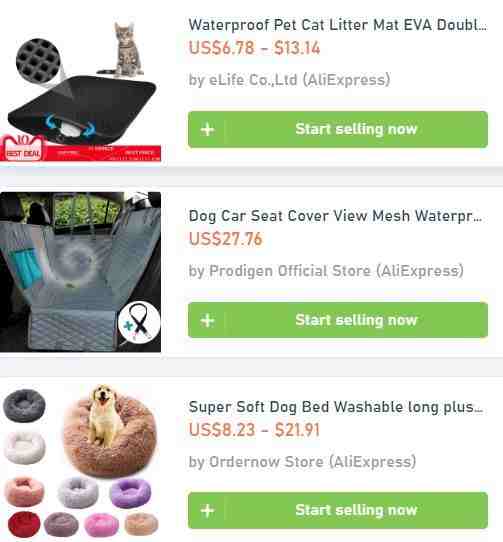Open the dog car seat cover image
Viewport: 503px width, 542px height.
tap(80, 272)
